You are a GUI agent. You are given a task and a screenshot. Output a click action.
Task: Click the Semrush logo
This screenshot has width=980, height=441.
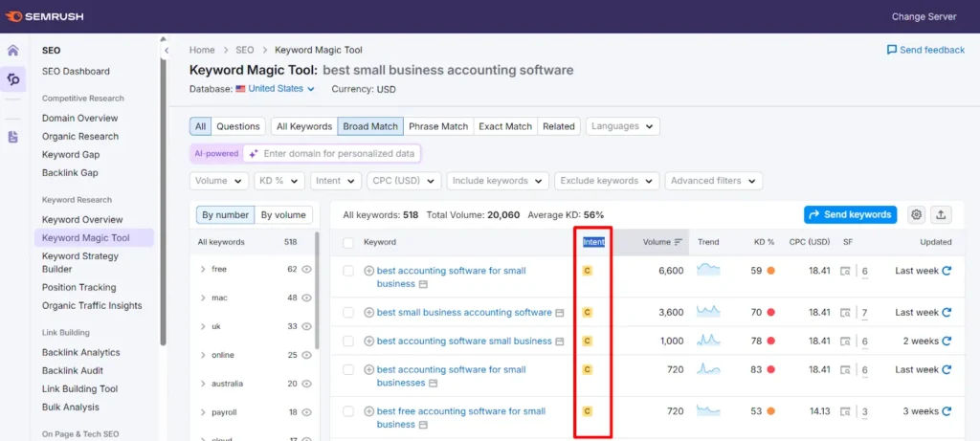pyautogui.click(x=44, y=16)
